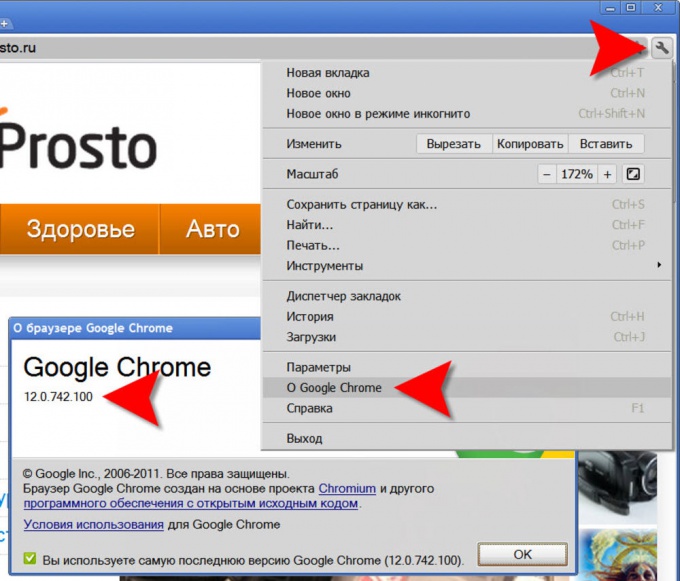The image size is (680, 581).
Task: Maximize the browser window
Action: tap(631, 8)
